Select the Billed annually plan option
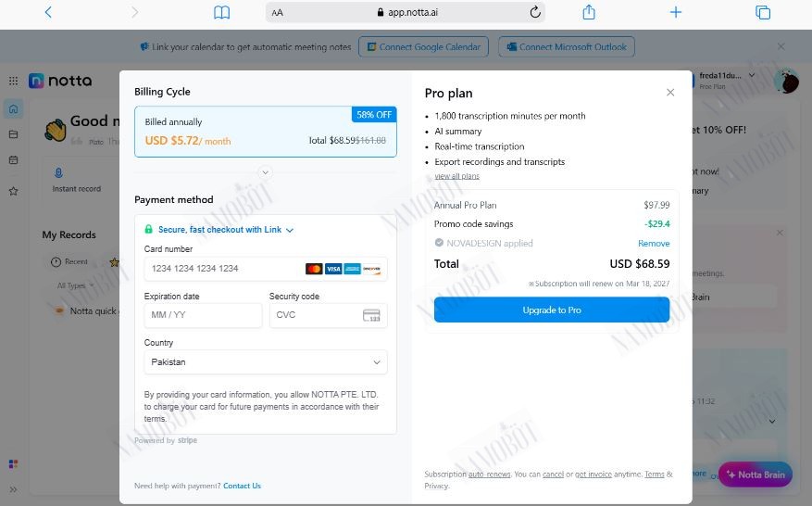 click(x=266, y=132)
